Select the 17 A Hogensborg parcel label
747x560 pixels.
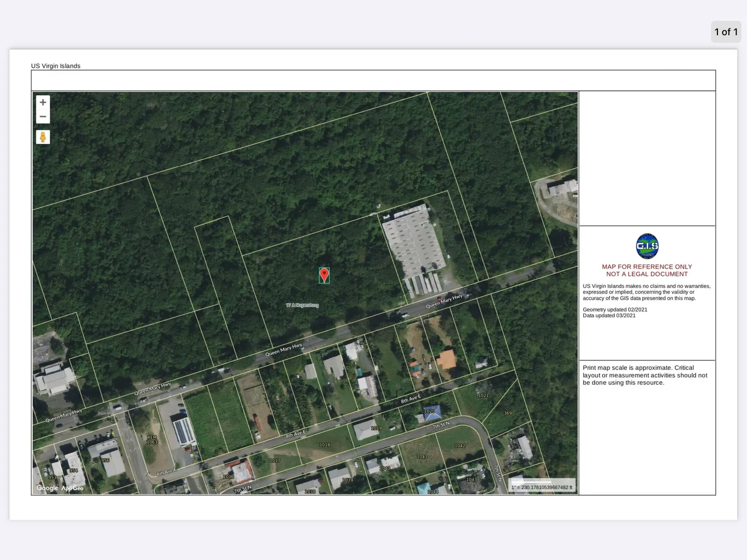pyautogui.click(x=302, y=305)
